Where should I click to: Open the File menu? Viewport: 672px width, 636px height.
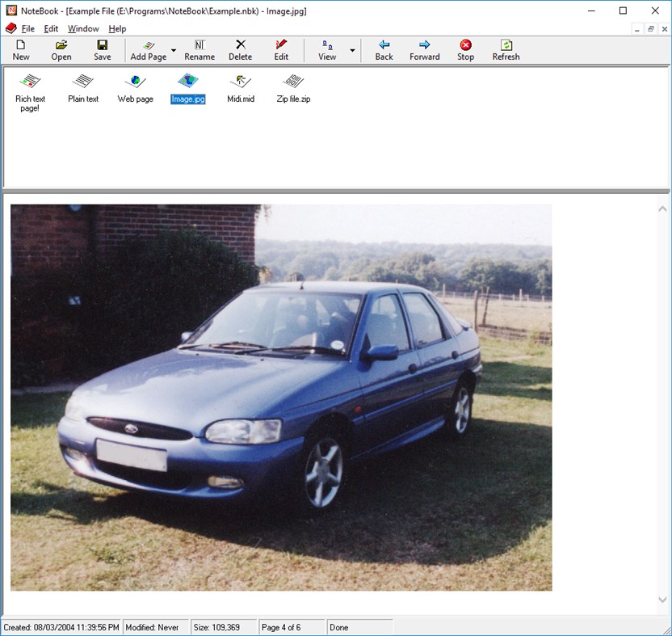[x=28, y=27]
